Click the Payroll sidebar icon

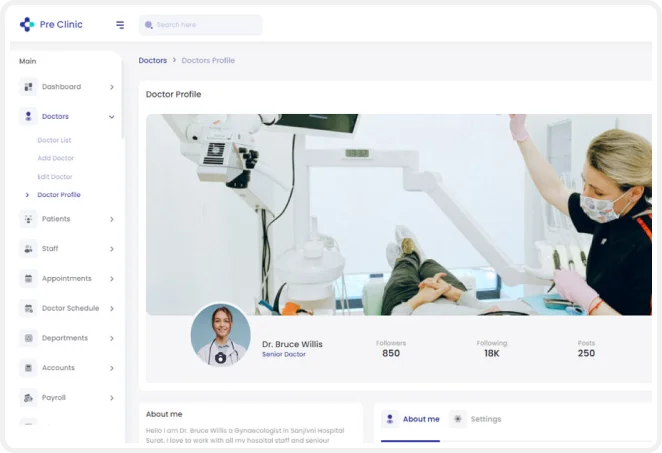pyautogui.click(x=28, y=398)
